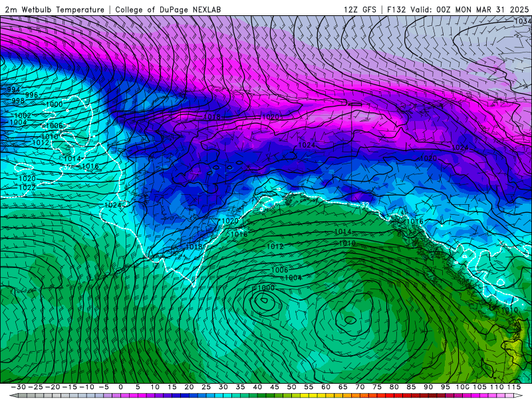Click the colorbar label 55

[309, 387]
